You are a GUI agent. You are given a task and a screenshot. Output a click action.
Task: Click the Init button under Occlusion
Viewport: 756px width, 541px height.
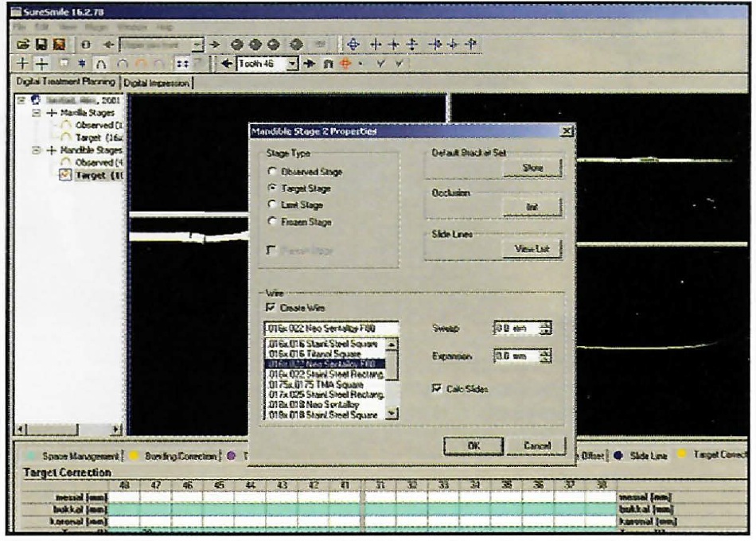532,207
